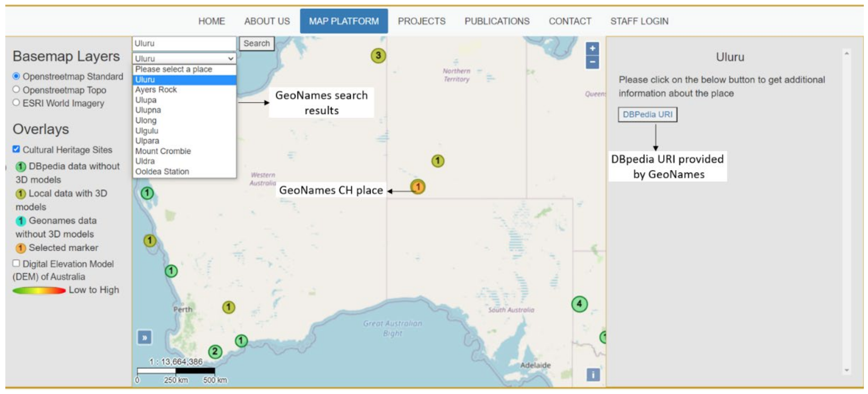Click the green cluster marker labeled 2
868x394 pixels.
tap(215, 351)
